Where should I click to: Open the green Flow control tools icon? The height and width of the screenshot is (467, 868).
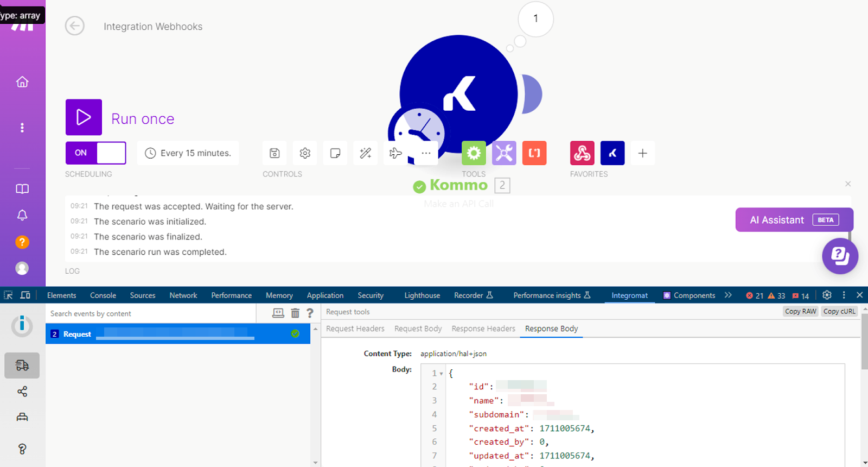(474, 153)
